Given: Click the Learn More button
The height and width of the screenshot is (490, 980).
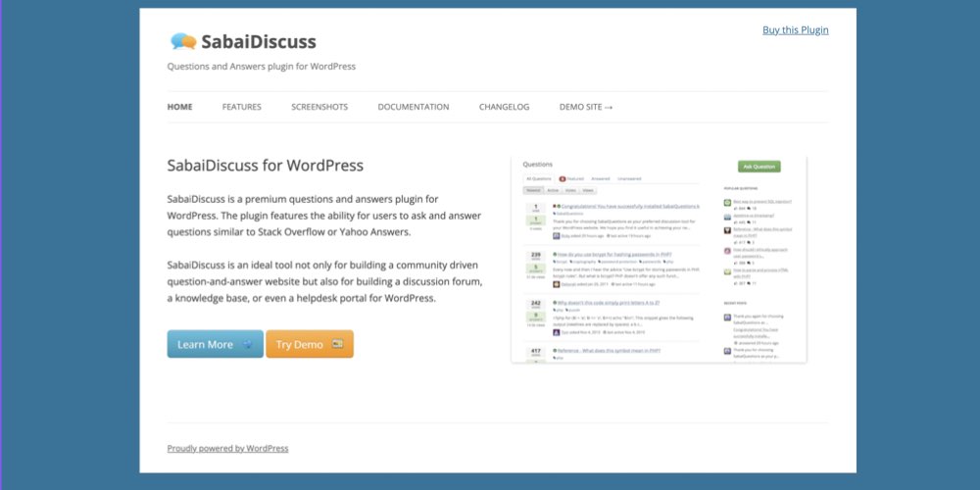Looking at the screenshot, I should pos(215,344).
